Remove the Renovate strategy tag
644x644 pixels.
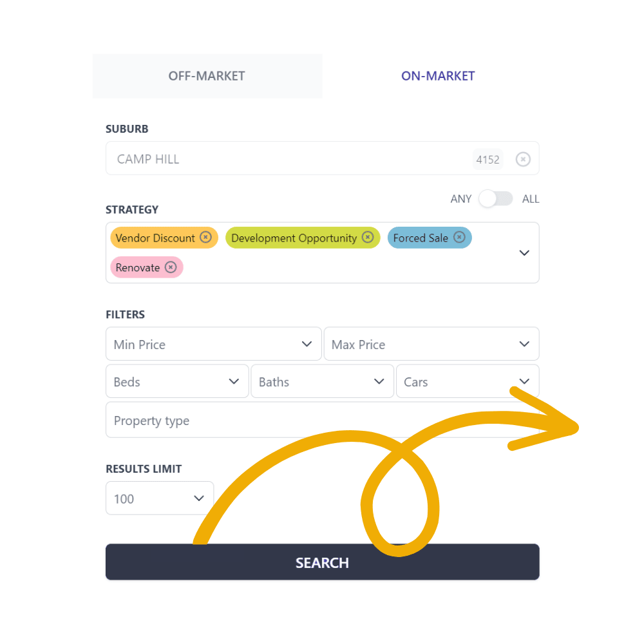171,267
